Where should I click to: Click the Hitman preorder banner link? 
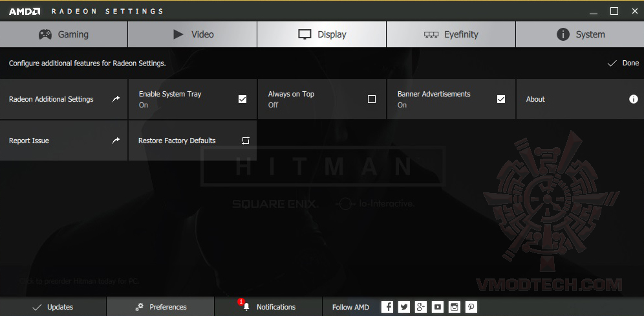point(80,282)
